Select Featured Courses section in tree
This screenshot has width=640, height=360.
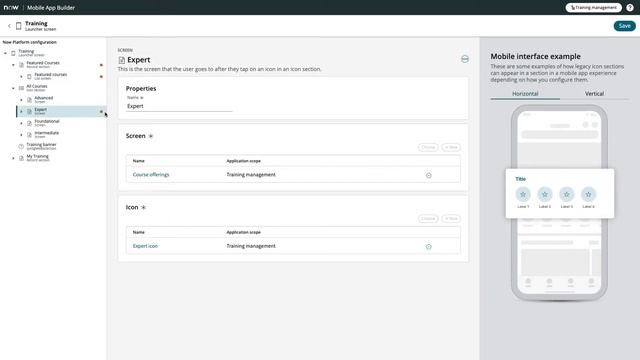tap(43, 64)
